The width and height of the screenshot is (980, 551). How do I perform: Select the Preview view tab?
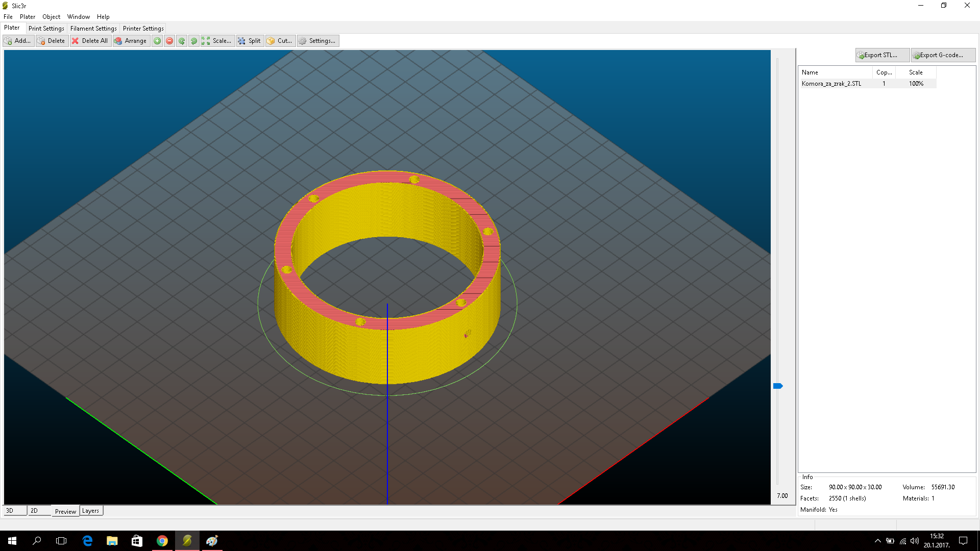pos(65,511)
